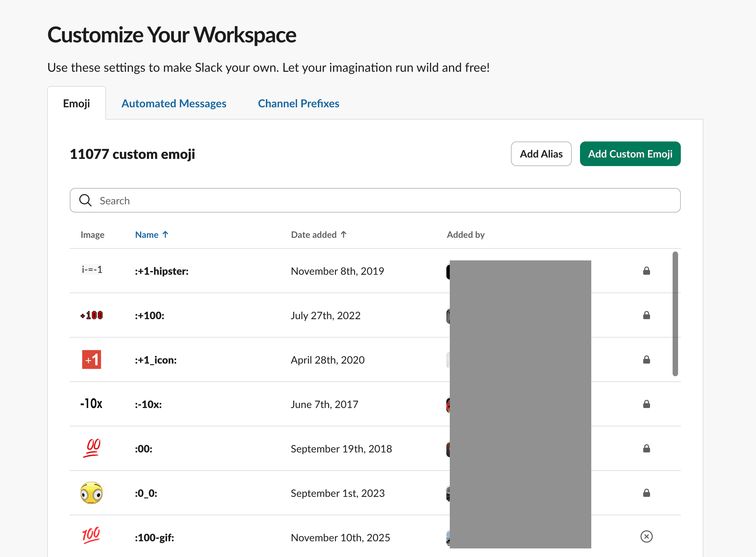Sort emoji list by Name column
Viewport: 756px width, 557px height.
(x=152, y=234)
